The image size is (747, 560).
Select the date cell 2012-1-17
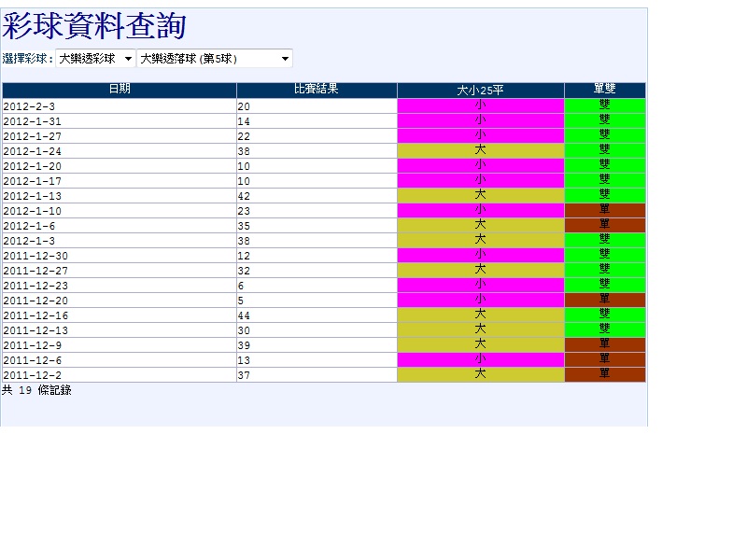(x=120, y=181)
